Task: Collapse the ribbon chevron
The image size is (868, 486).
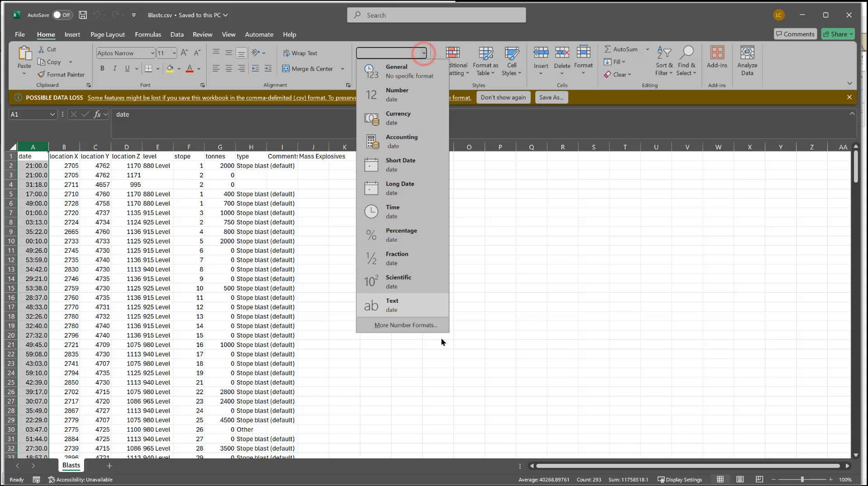Action: (x=849, y=83)
